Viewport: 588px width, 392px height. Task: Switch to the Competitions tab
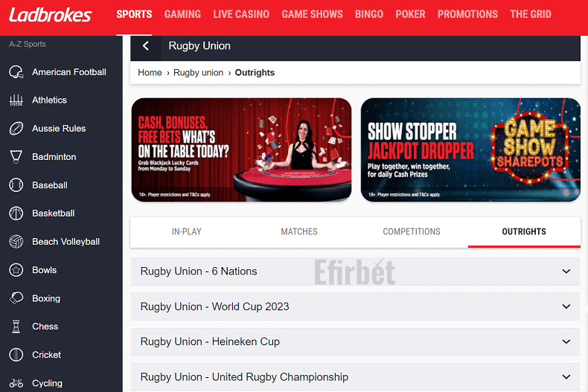pos(412,231)
